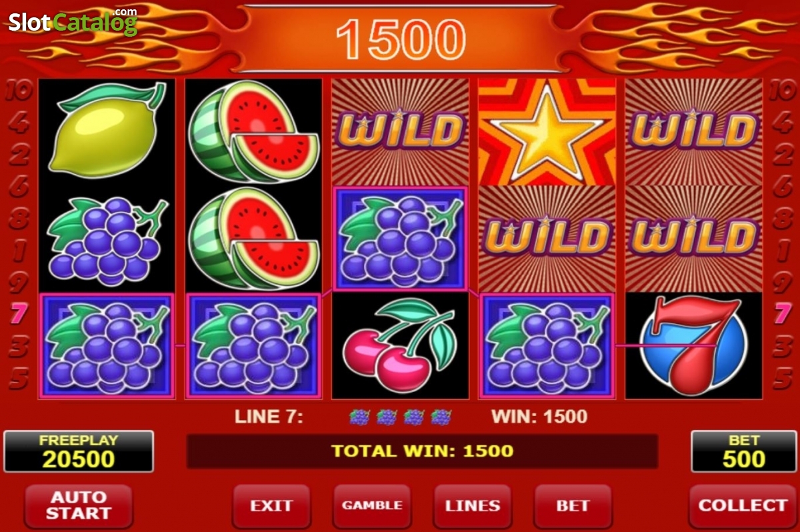Click the cherries symbol on middle reel

pos(400,345)
